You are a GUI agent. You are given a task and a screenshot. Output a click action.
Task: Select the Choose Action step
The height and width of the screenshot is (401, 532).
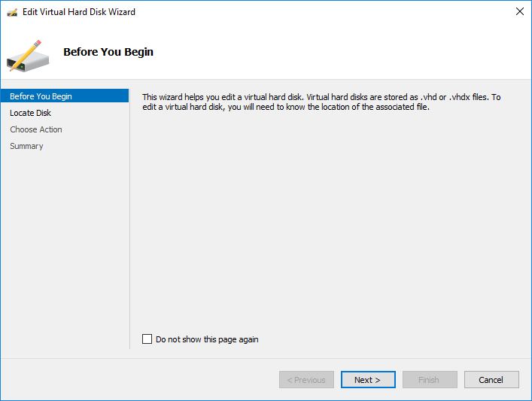point(36,129)
